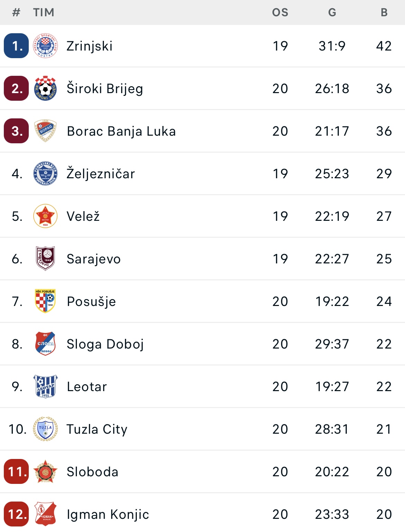Tap the Željezničar club badge
This screenshot has width=405, height=532.
[45, 173]
